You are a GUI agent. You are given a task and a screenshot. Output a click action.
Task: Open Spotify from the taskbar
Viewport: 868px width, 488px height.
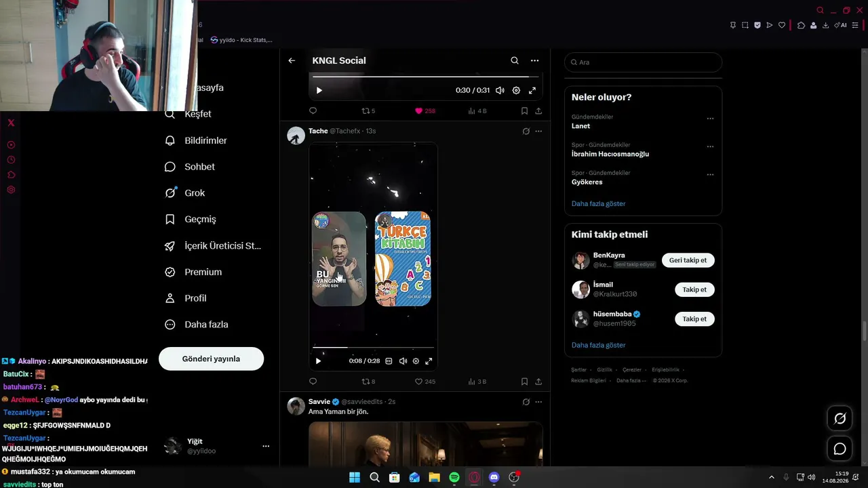(454, 478)
